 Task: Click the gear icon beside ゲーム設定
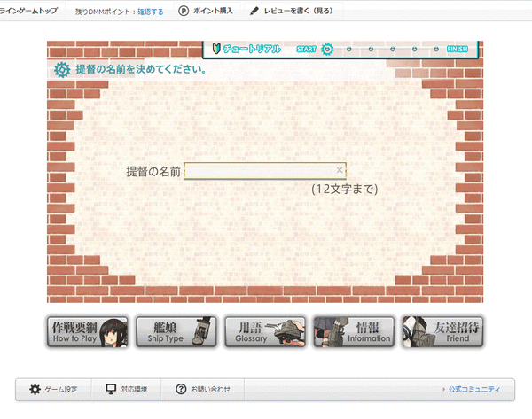pos(35,389)
